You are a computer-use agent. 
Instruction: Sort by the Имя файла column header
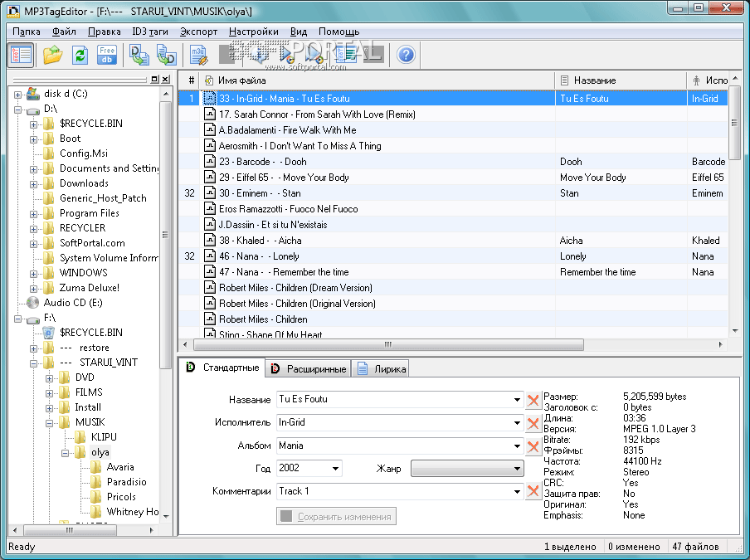(x=377, y=80)
